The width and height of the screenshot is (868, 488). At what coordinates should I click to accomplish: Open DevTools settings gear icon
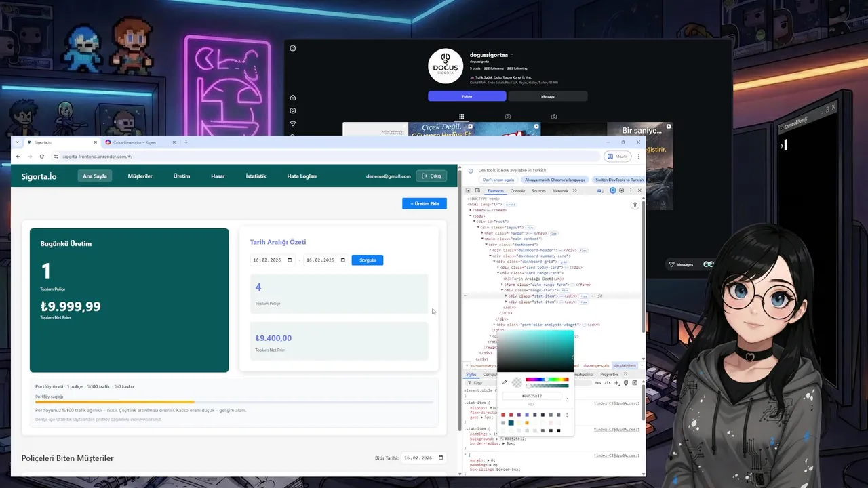pos(621,191)
